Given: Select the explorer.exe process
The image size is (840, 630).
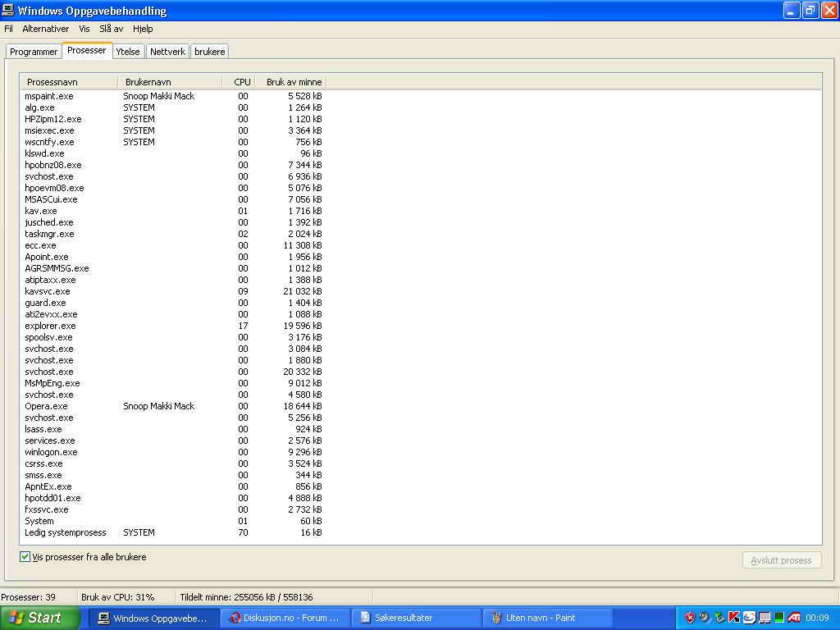Looking at the screenshot, I should click(x=173, y=326).
